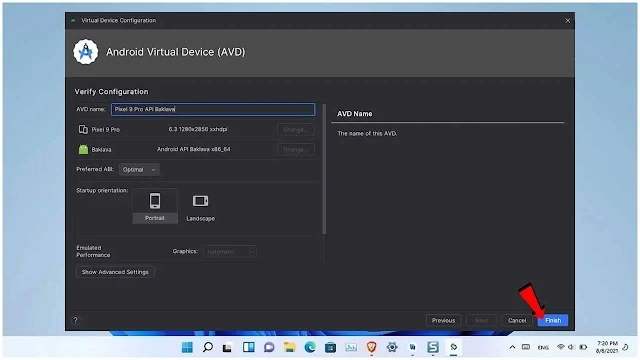Launch Brave browser from the taskbar
This screenshot has height=360, width=640.
tap(371, 347)
